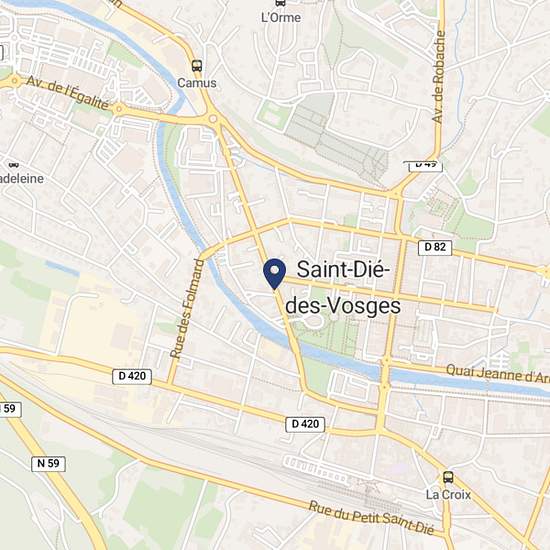Click the Av. de l'Égalité street label
Screen dimensions: 550x550
(x=68, y=93)
